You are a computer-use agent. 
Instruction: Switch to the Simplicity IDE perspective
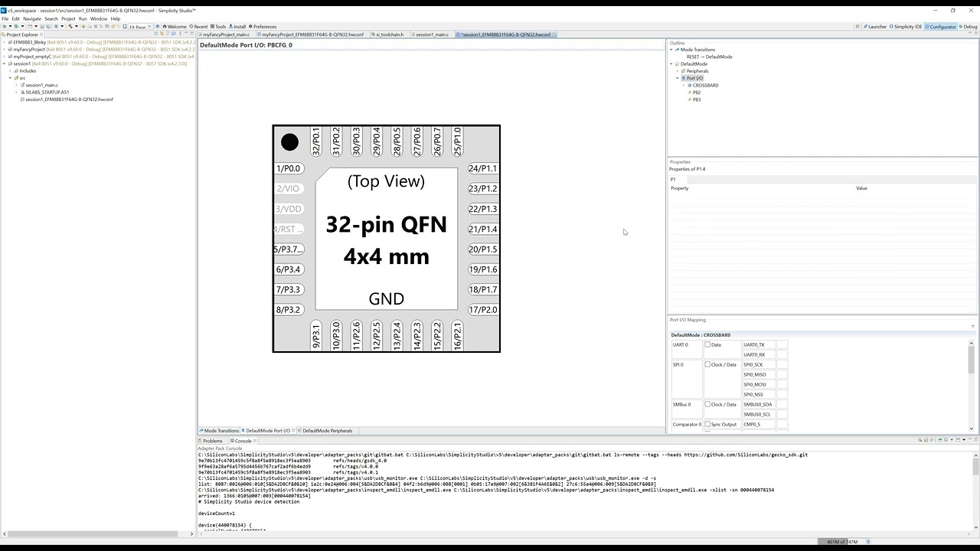tap(906, 27)
